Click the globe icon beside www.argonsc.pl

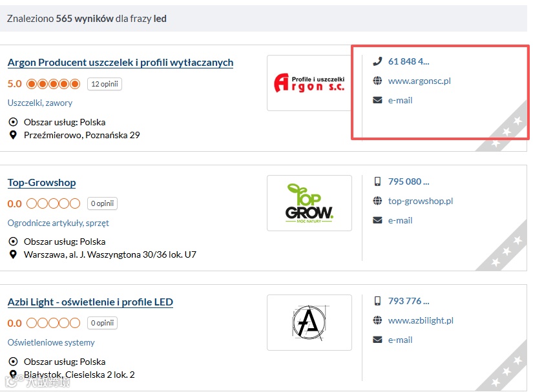coord(377,81)
